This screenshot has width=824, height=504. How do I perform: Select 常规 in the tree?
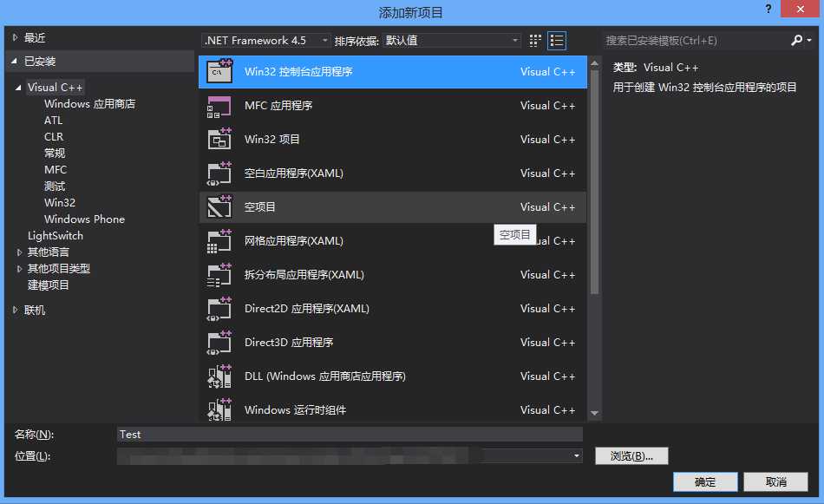tap(55, 153)
